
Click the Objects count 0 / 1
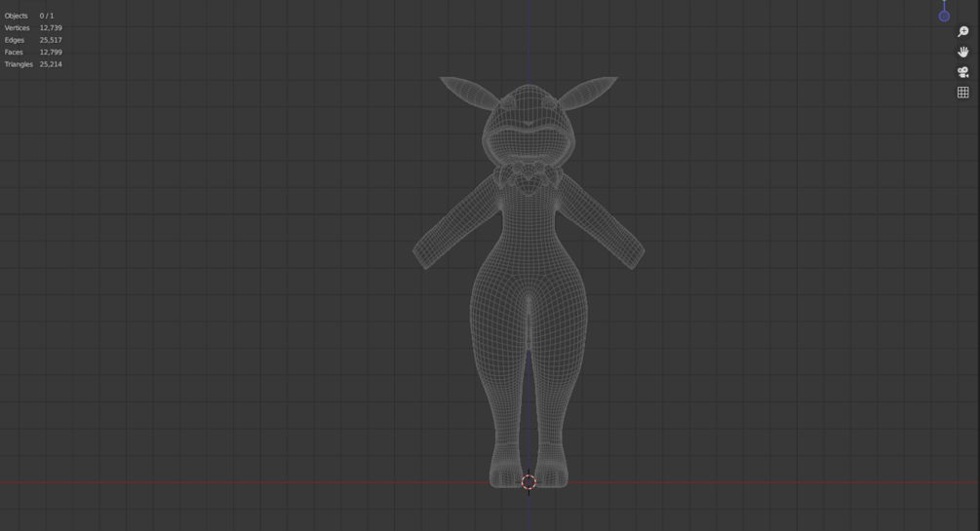tap(46, 16)
